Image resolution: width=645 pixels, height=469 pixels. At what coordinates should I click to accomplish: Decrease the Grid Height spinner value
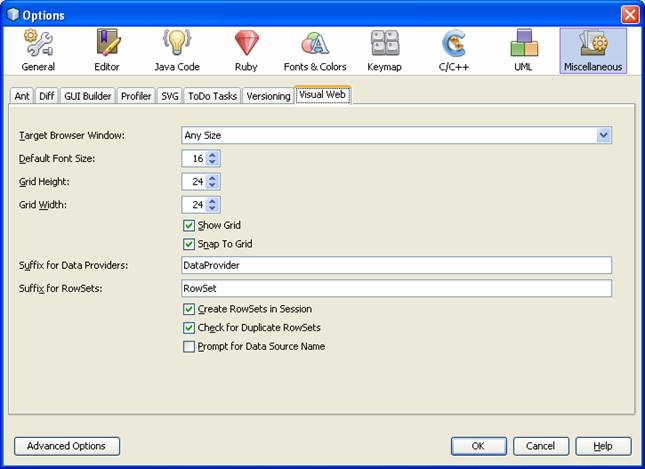tap(213, 186)
